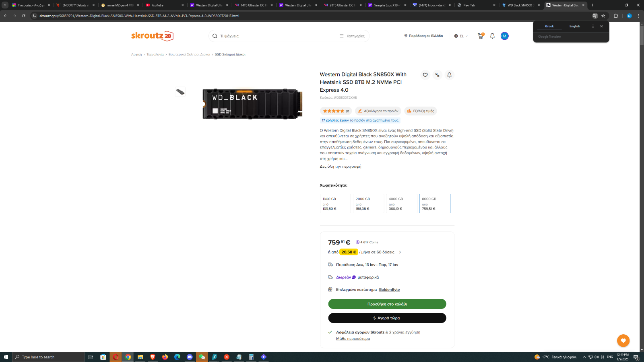644x362 pixels.
Task: Bookmark this page with the star icon
Action: (603, 16)
